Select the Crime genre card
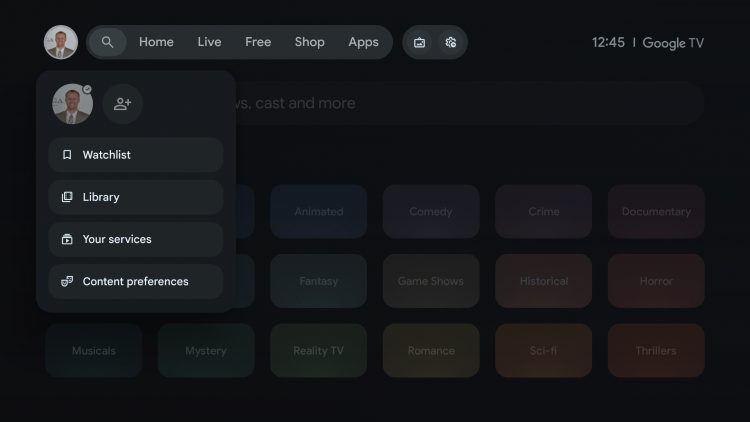The image size is (750, 422). 543,211
